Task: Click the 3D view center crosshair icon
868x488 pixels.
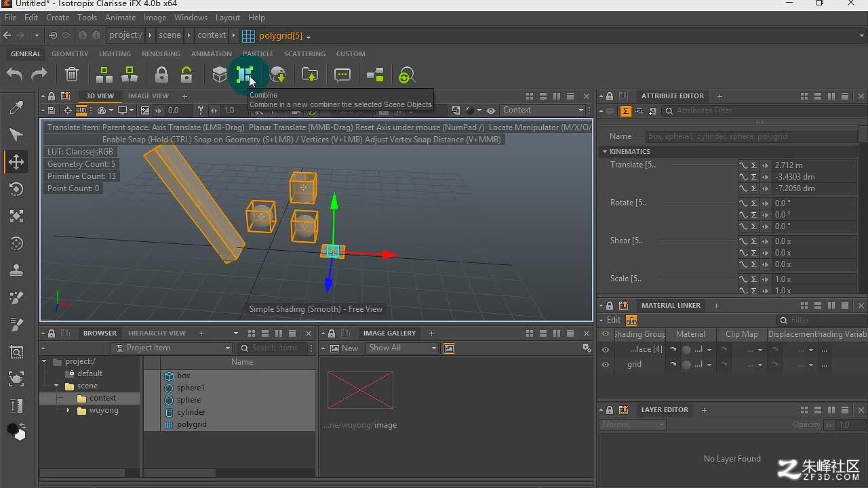Action: point(67,110)
